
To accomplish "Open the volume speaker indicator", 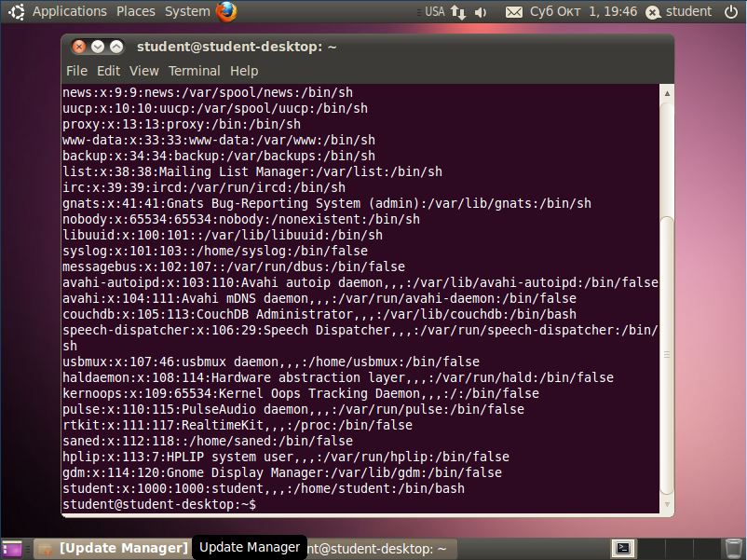I will pos(481,12).
